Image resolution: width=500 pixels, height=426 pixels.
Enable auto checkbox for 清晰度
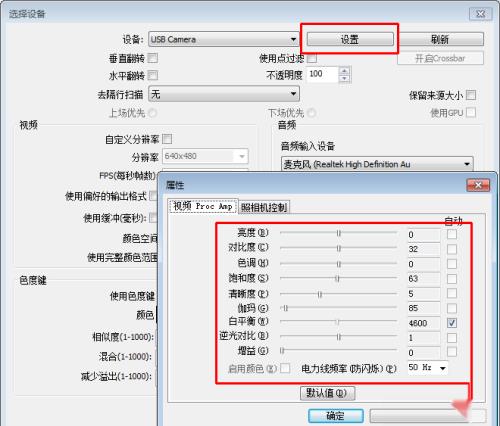pos(452,293)
